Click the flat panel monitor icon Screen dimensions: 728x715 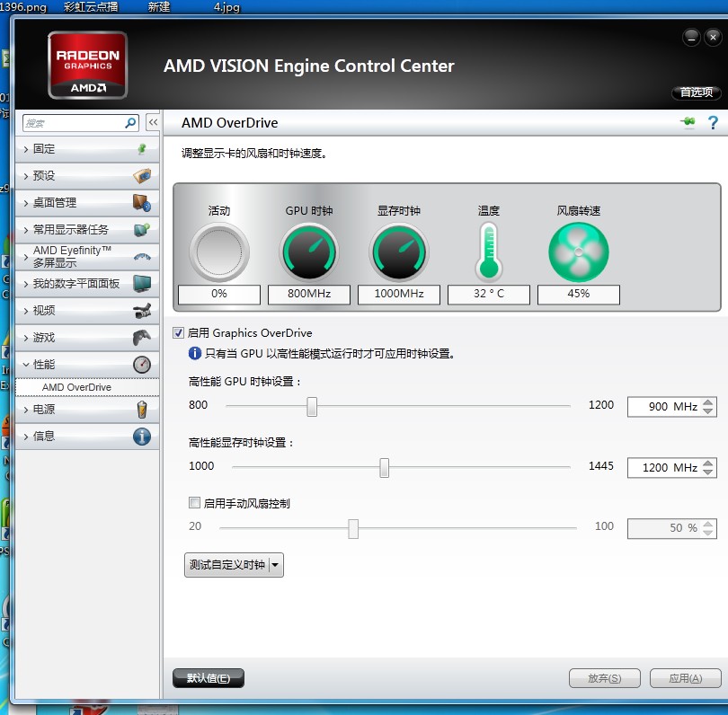[142, 284]
